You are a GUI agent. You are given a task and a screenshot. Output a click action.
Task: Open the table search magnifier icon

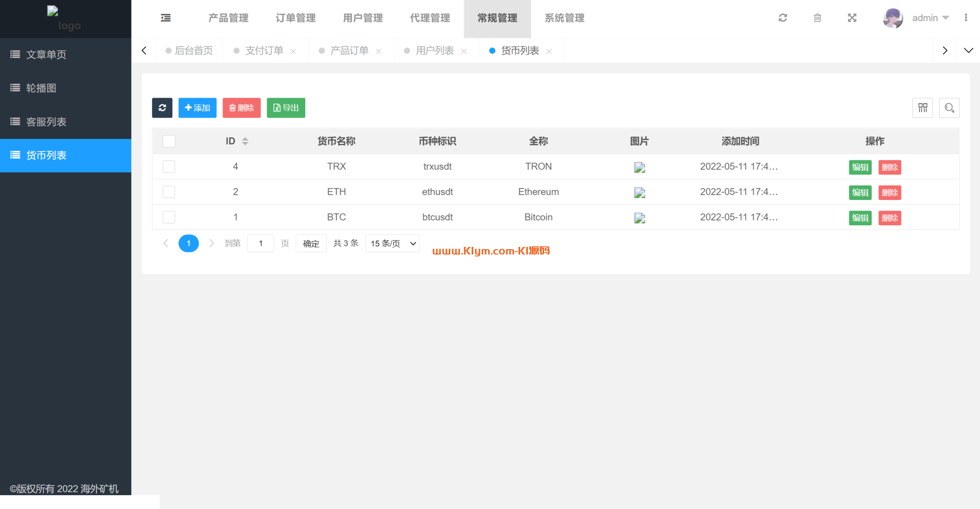tap(949, 108)
